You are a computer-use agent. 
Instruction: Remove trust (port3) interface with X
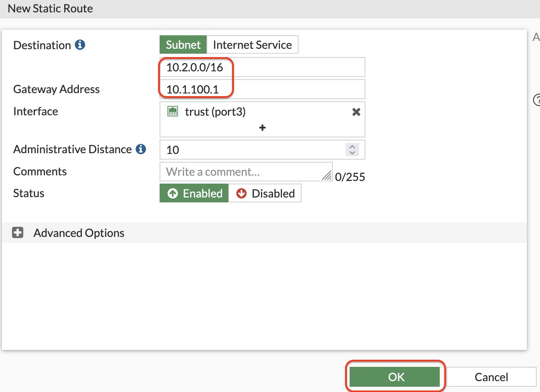coord(356,112)
